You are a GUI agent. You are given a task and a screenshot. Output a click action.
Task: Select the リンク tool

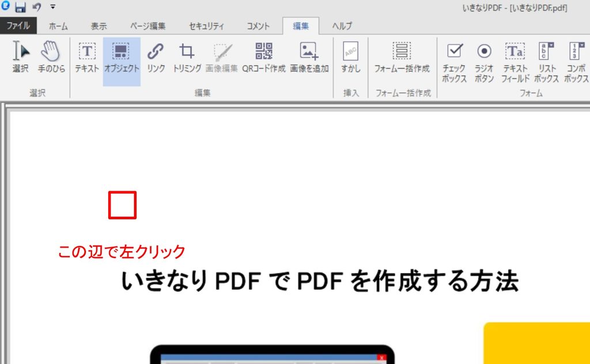[156, 57]
